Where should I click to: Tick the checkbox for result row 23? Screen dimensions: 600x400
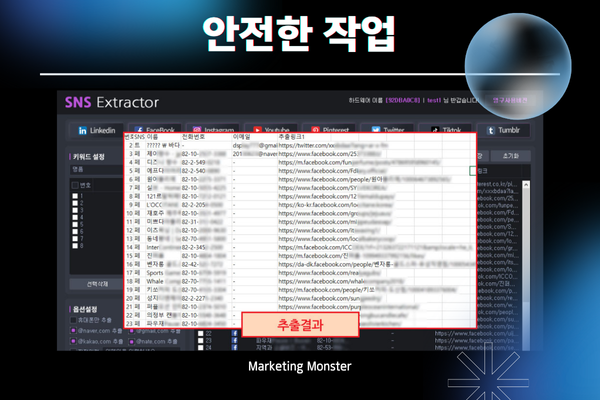(x=201, y=340)
